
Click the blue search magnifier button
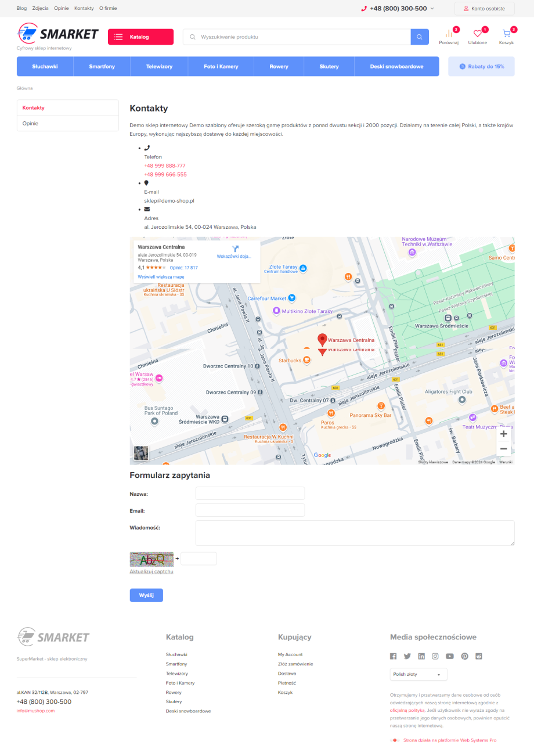[420, 37]
